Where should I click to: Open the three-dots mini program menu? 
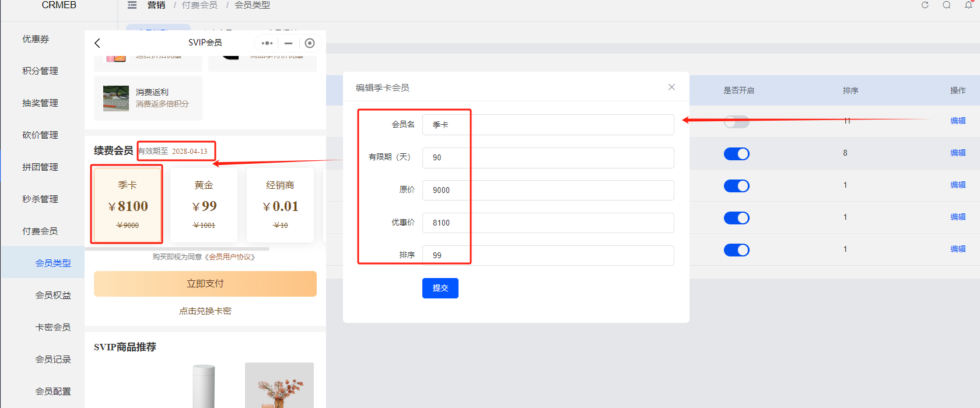267,43
